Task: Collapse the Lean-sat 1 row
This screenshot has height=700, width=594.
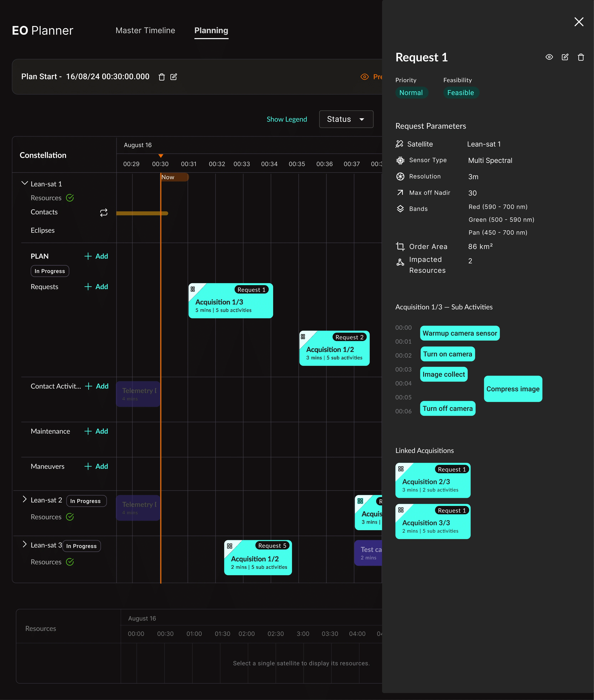Action: point(25,183)
